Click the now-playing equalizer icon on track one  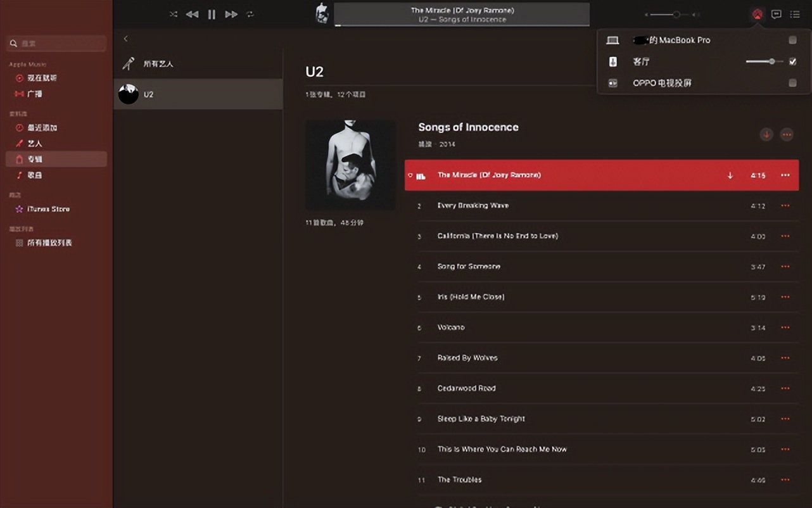click(421, 176)
